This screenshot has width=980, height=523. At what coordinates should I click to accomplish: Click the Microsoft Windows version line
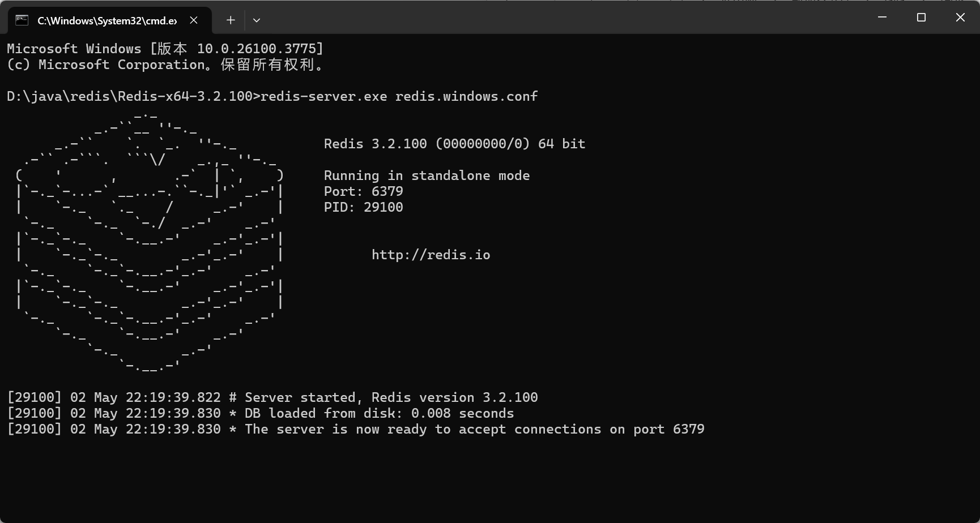pos(165,49)
